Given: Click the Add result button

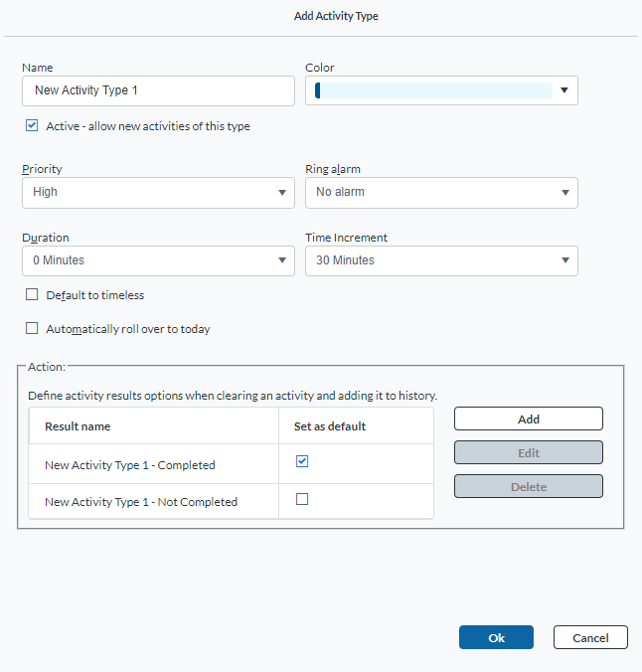Looking at the screenshot, I should [x=529, y=419].
